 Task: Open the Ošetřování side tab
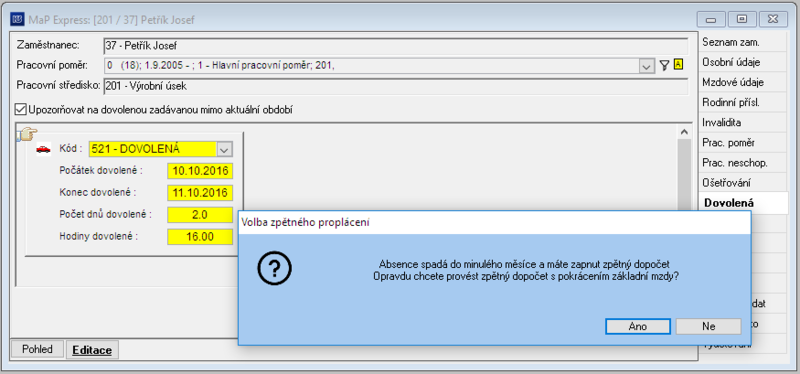pyautogui.click(x=743, y=183)
